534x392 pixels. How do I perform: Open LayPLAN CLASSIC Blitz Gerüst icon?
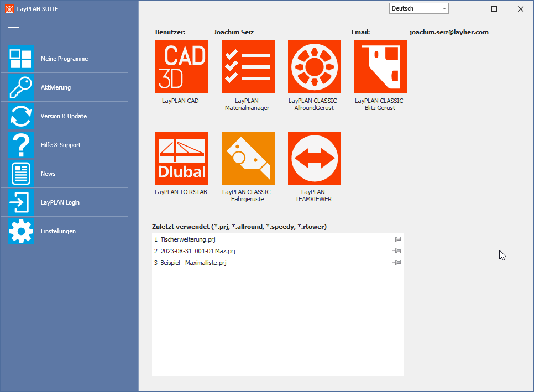pos(380,67)
